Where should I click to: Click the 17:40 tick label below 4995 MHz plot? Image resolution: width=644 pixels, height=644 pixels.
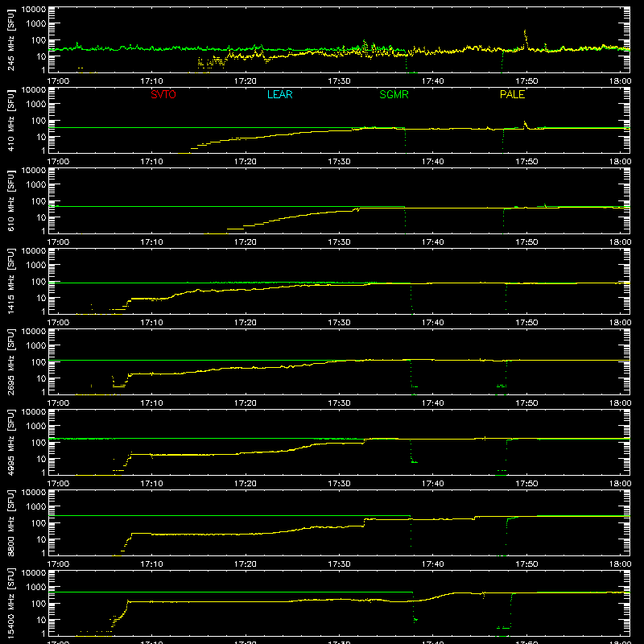pyautogui.click(x=433, y=484)
